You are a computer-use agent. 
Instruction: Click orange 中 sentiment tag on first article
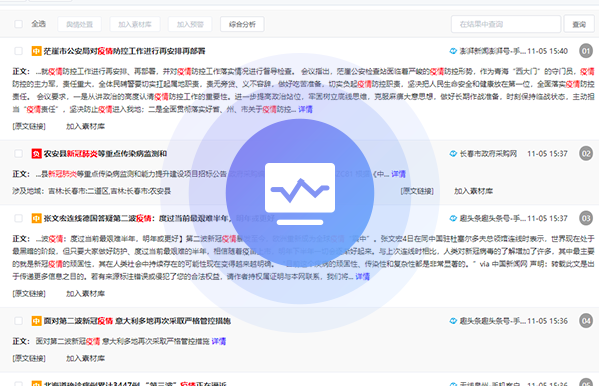pyautogui.click(x=36, y=51)
